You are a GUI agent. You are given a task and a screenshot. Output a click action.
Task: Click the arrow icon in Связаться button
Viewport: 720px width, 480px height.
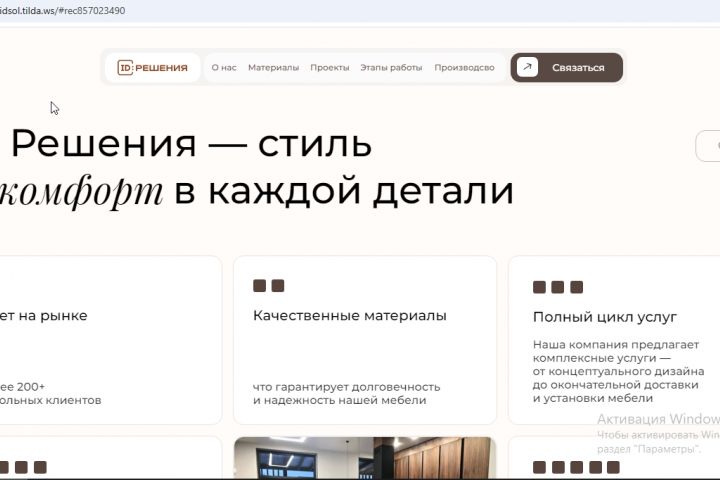point(527,68)
